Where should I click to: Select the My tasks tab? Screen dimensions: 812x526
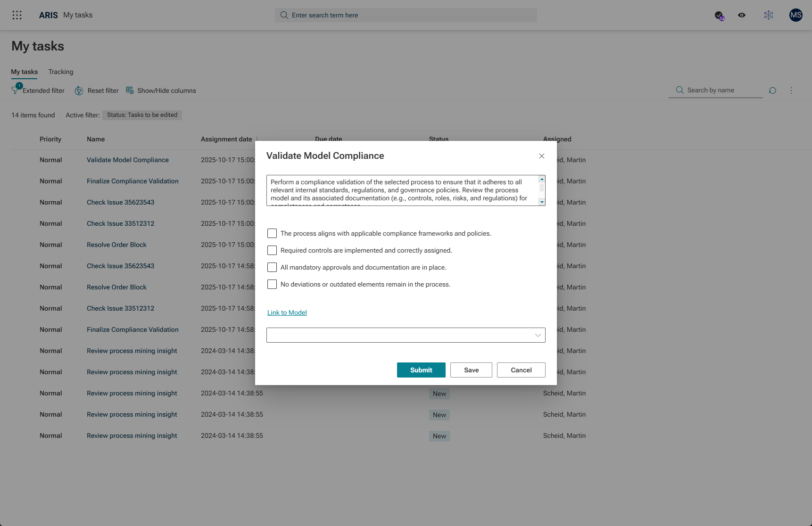(24, 72)
